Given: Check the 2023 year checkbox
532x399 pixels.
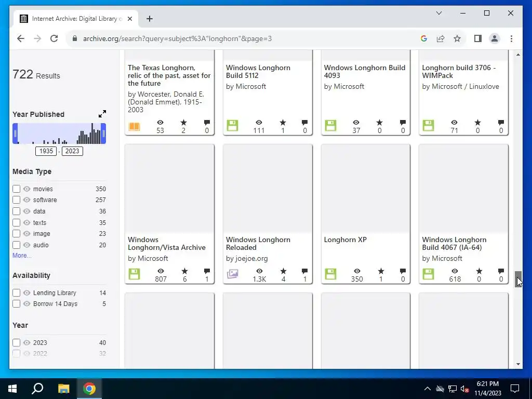Looking at the screenshot, I should pos(16,343).
